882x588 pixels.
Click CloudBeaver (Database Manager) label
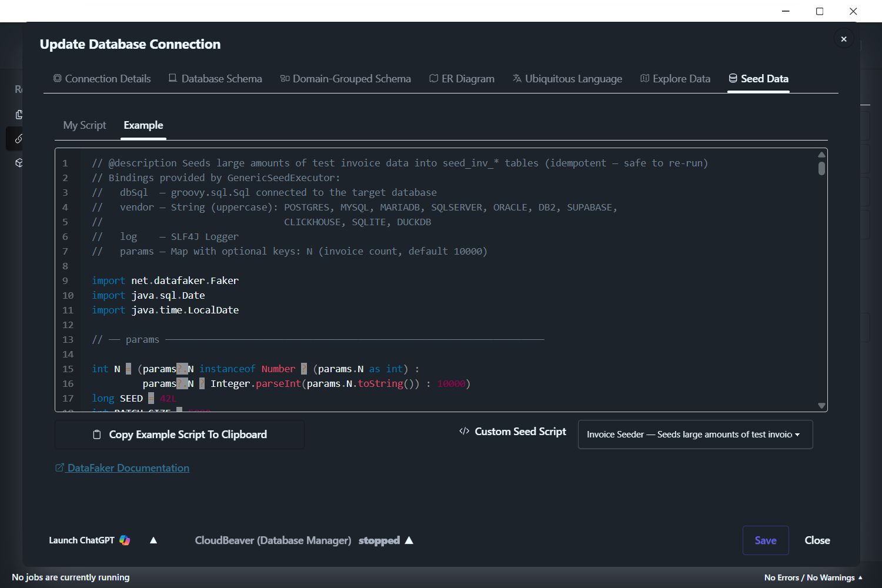273,540
